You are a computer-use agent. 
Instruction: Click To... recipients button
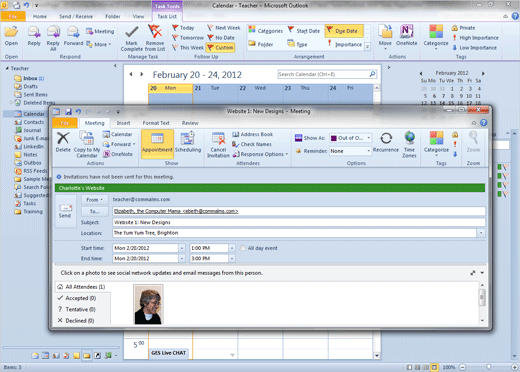pos(95,211)
